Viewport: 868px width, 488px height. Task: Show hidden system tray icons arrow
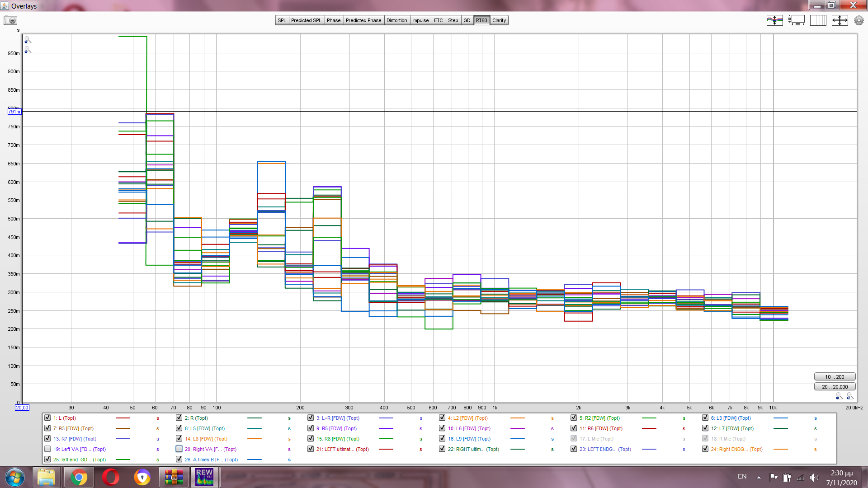759,477
